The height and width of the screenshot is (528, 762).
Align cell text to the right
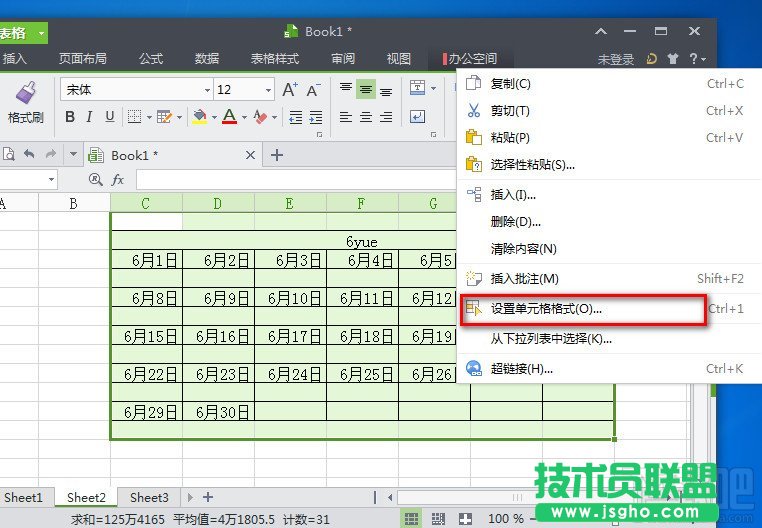[x=386, y=117]
